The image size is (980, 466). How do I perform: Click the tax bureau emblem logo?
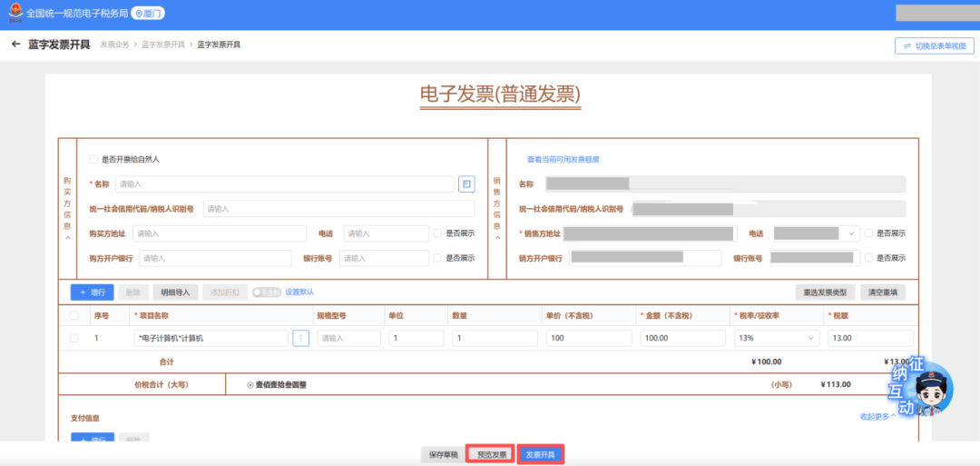pyautogui.click(x=14, y=14)
